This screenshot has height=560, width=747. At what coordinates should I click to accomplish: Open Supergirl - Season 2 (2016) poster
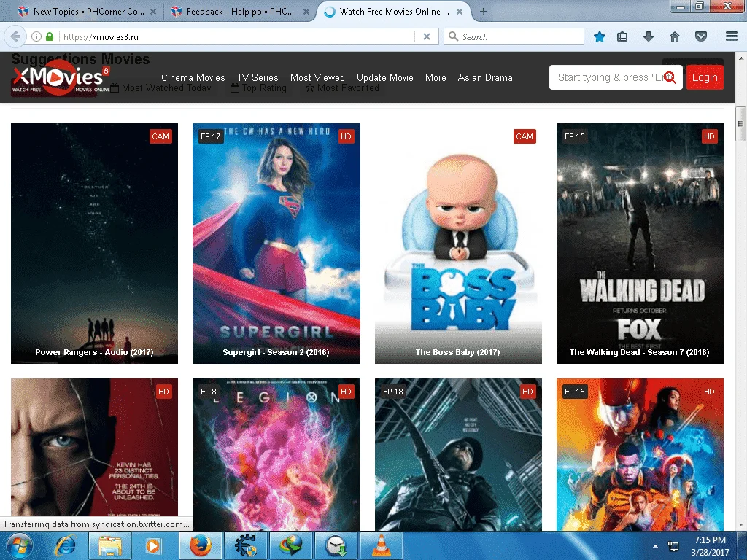pos(276,244)
